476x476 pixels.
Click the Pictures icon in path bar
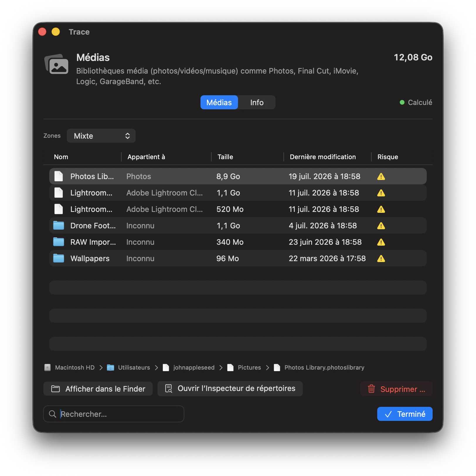[x=230, y=368]
